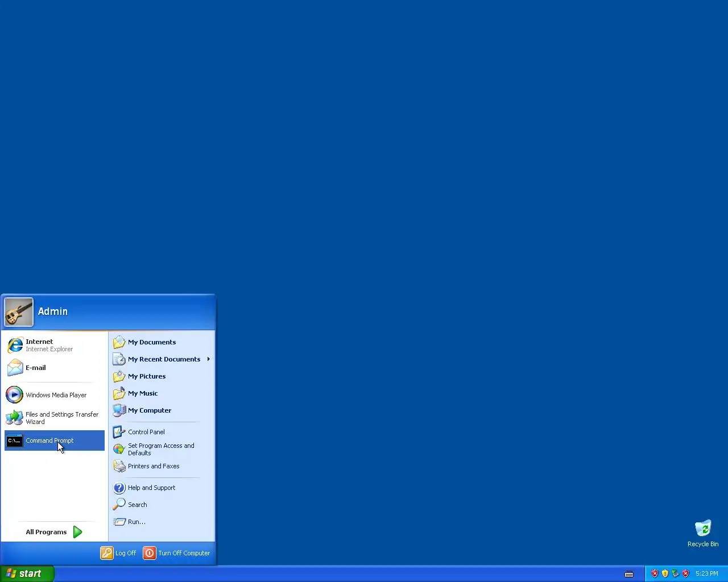The image size is (728, 582).
Task: Click Turn Off Computer
Action: click(177, 553)
